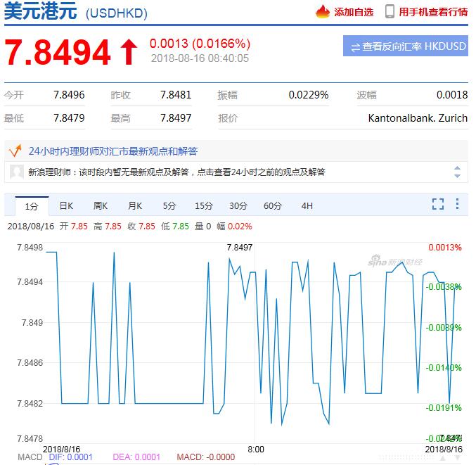
Task: Open the 30分 interval chart
Action: [x=238, y=206]
